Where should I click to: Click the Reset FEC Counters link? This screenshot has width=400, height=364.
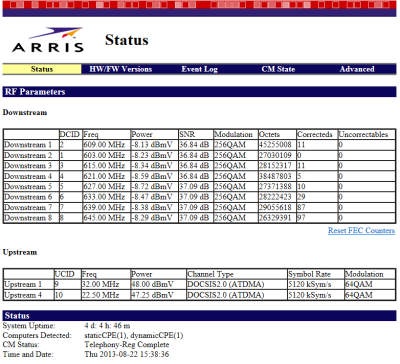[361, 231]
